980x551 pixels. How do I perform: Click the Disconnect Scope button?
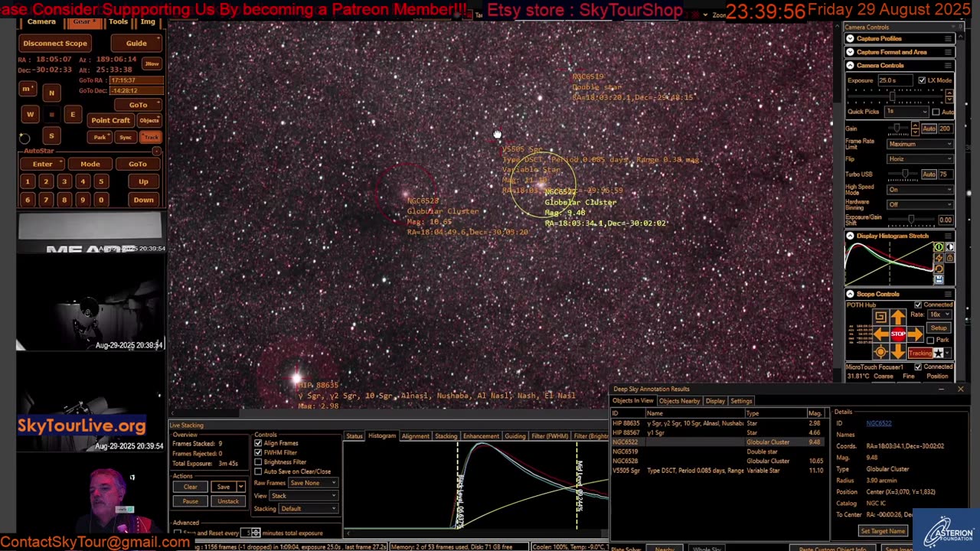[55, 43]
